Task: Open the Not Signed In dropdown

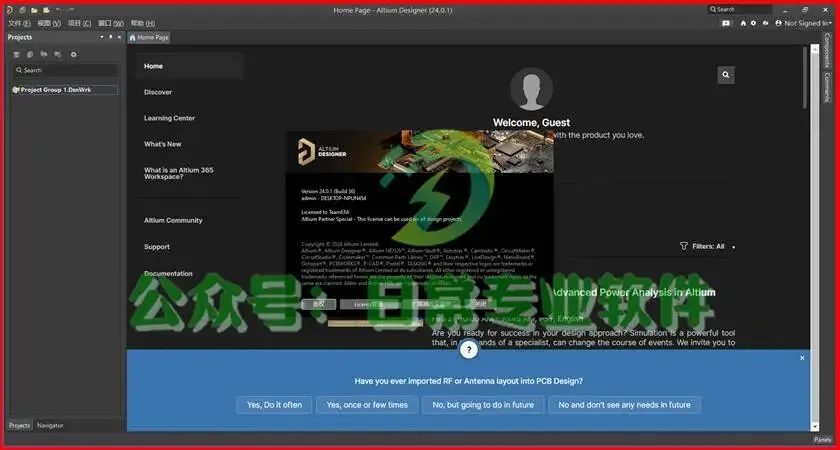Action: [807, 24]
